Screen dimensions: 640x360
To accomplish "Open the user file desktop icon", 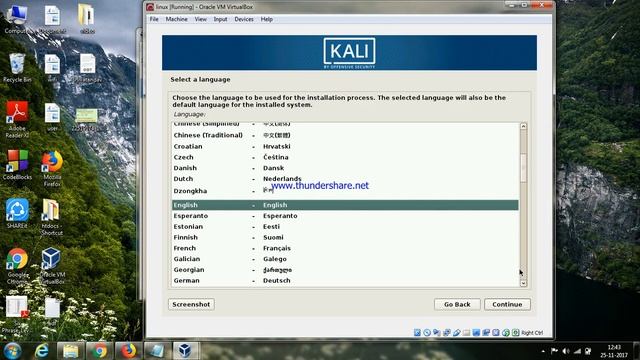I will click(52, 117).
